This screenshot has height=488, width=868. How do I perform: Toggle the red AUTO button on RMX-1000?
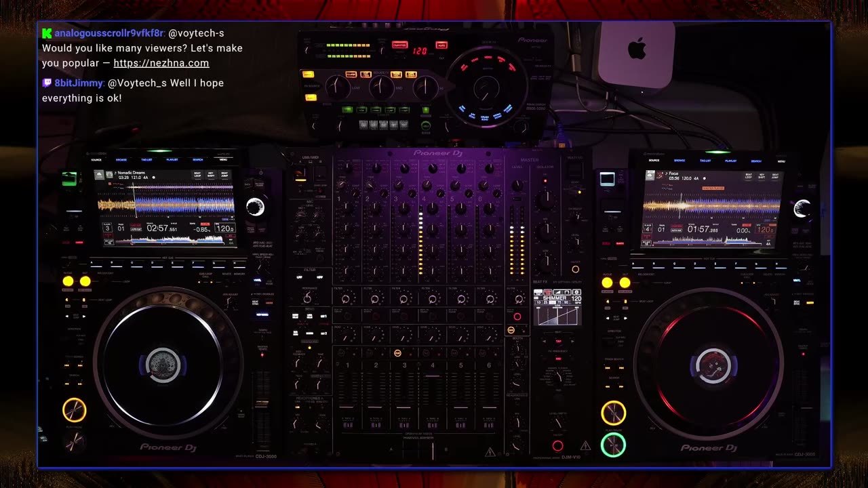pyautogui.click(x=441, y=45)
